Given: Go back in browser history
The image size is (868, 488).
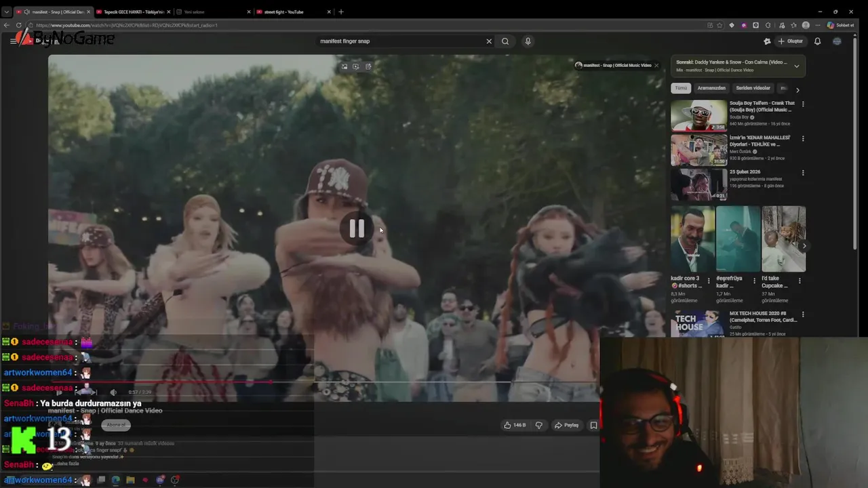Looking at the screenshot, I should (x=7, y=25).
